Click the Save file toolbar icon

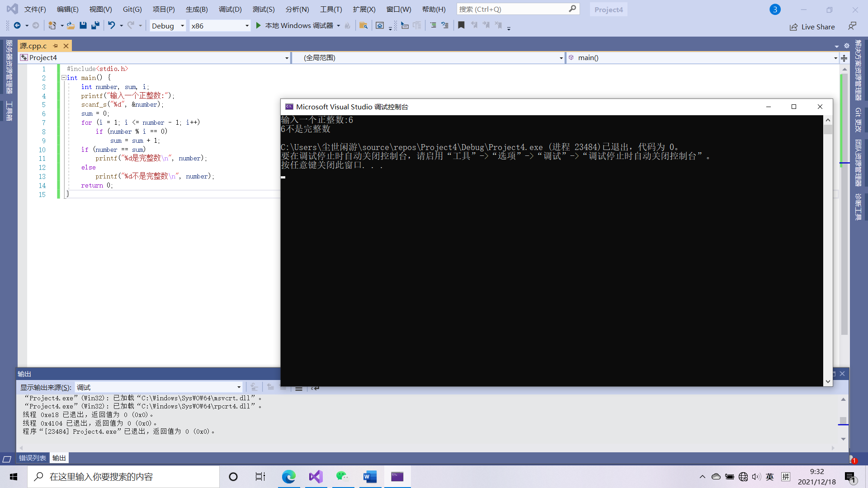[83, 26]
